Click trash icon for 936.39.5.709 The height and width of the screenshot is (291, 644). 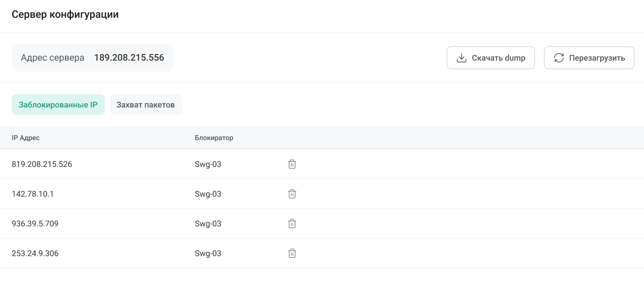coord(292,224)
